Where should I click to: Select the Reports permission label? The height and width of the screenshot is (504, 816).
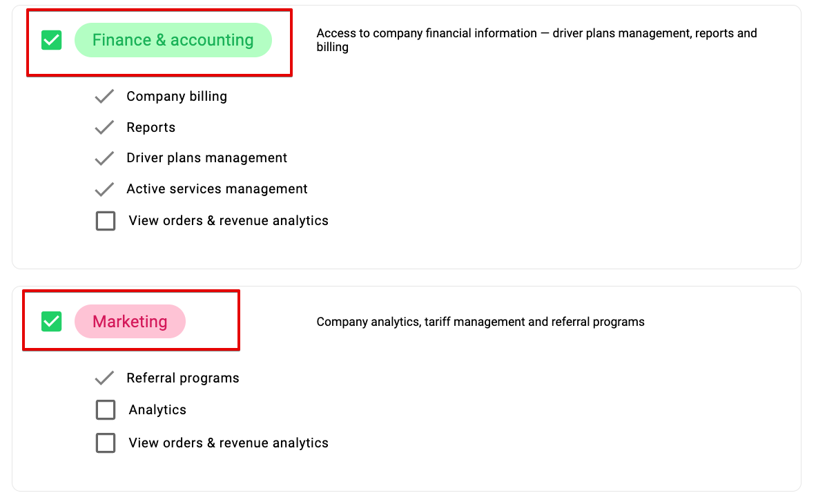point(151,128)
